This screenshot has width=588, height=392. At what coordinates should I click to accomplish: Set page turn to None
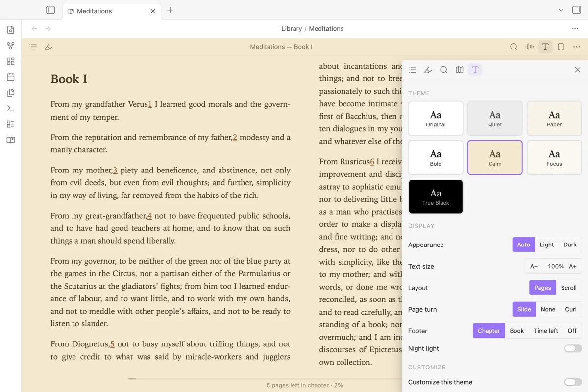tap(548, 309)
